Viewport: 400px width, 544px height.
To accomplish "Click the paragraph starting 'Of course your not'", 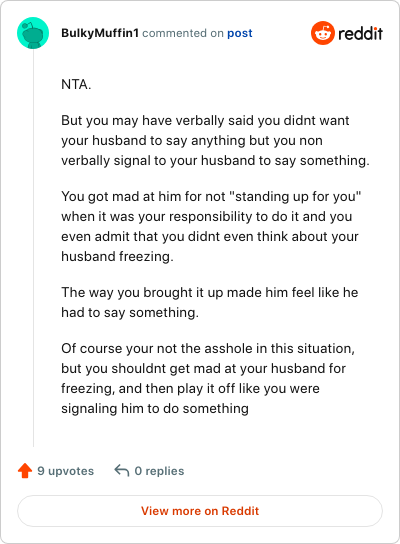I will (208, 378).
